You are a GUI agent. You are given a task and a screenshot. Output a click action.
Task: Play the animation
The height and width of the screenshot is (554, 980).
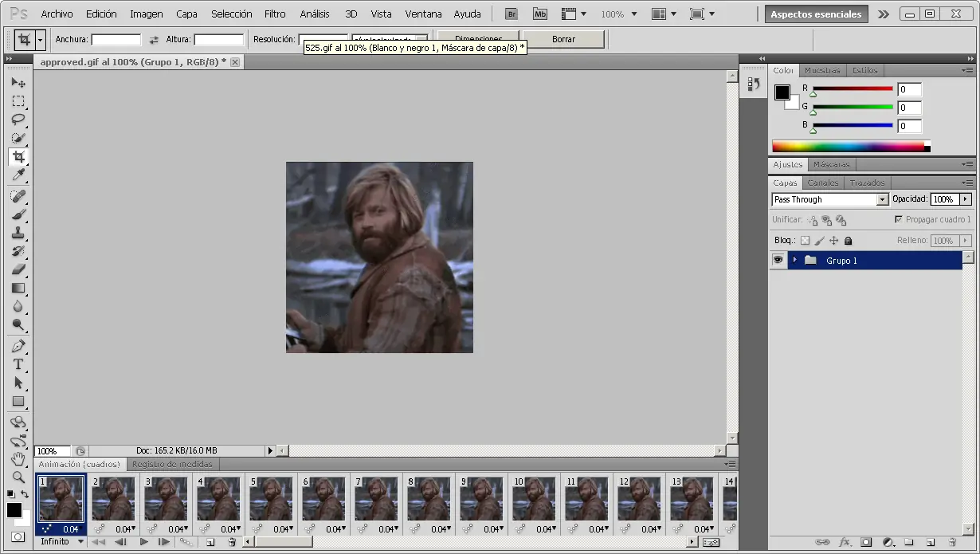pos(144,542)
